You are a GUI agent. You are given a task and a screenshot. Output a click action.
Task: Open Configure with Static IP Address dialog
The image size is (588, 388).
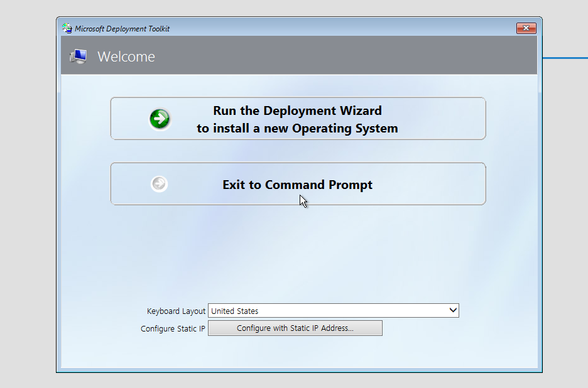tap(295, 328)
